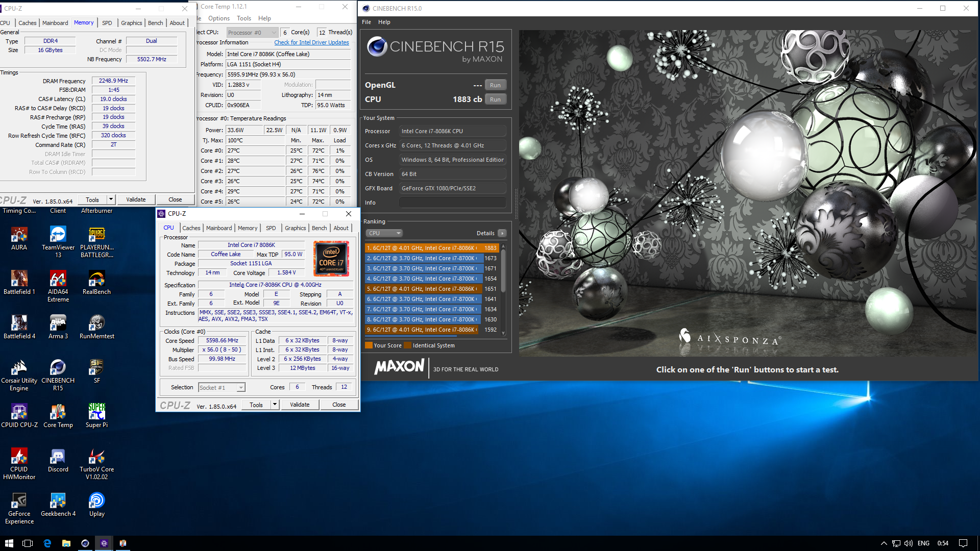Open Battlefield 1 desktop shortcut
Screen dimensions: 980x551
click(x=19, y=283)
